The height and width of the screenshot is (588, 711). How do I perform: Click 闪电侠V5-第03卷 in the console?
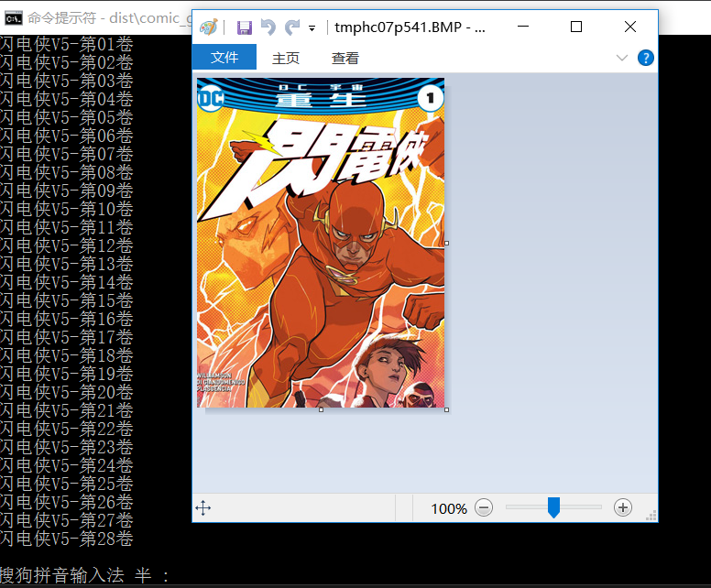tap(67, 82)
